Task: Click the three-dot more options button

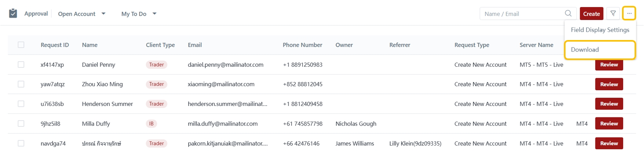Action: pyautogui.click(x=629, y=13)
